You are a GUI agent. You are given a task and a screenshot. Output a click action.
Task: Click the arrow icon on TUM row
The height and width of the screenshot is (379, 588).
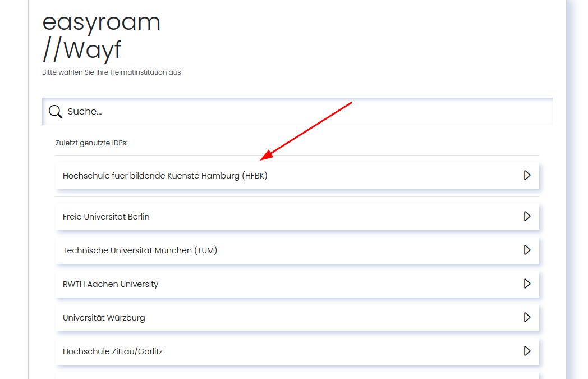[527, 250]
